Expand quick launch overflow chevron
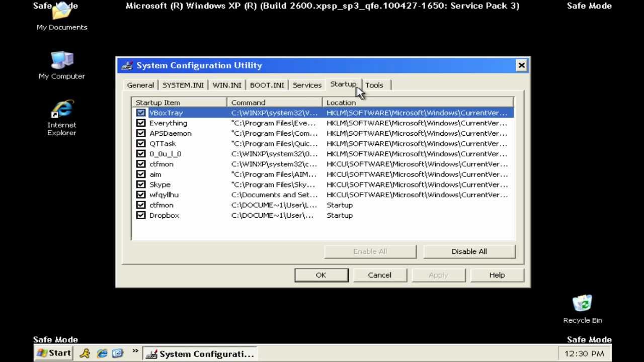The image size is (644, 362). [x=135, y=351]
